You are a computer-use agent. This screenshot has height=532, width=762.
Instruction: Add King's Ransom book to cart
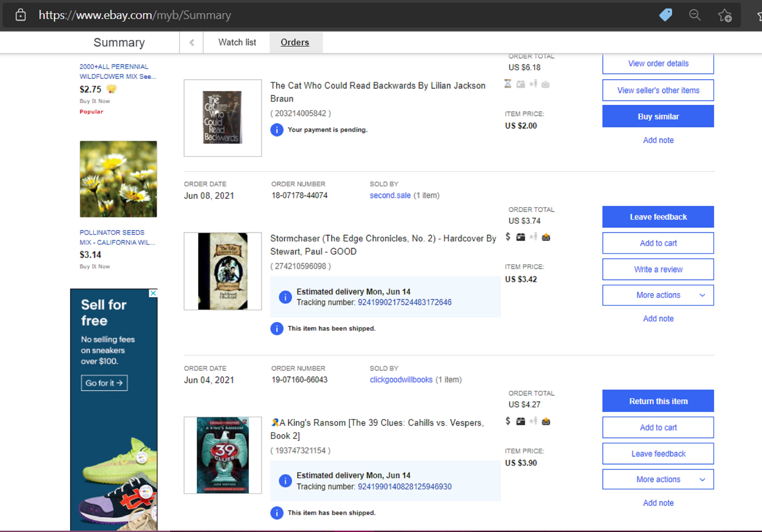point(658,428)
